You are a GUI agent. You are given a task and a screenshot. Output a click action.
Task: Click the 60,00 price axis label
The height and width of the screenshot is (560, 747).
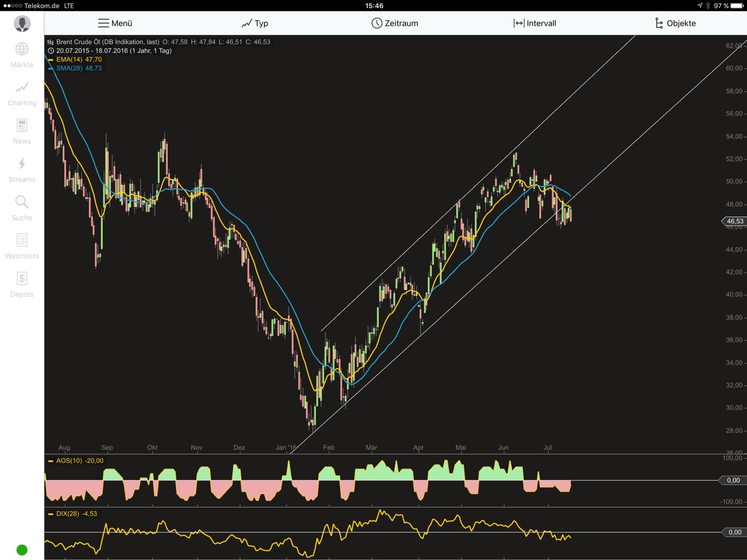[734, 68]
